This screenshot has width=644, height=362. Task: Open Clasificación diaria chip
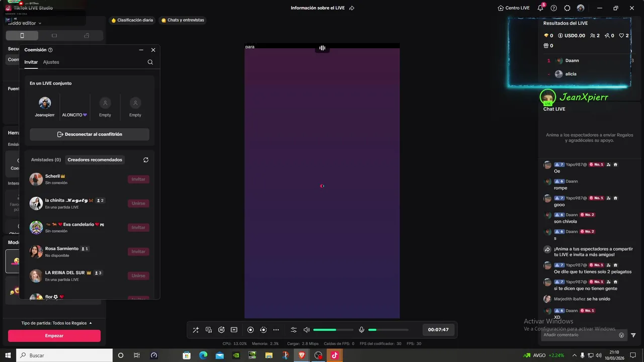pos(132,20)
